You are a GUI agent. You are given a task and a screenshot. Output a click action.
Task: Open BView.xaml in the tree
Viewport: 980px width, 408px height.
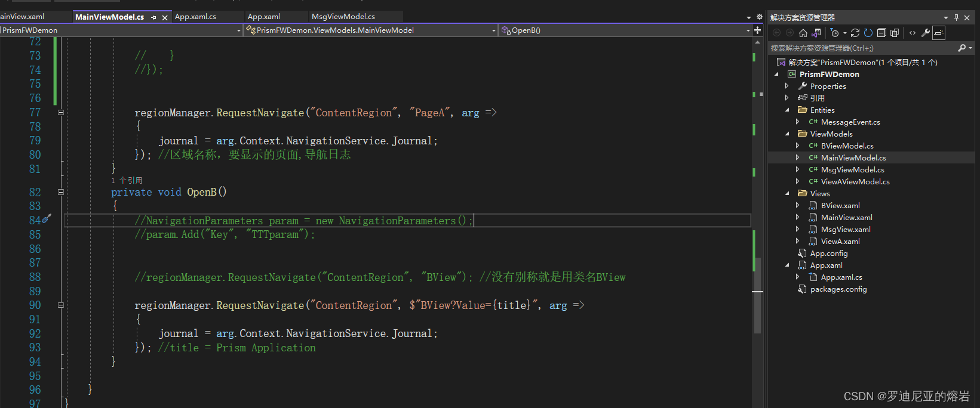pyautogui.click(x=840, y=205)
